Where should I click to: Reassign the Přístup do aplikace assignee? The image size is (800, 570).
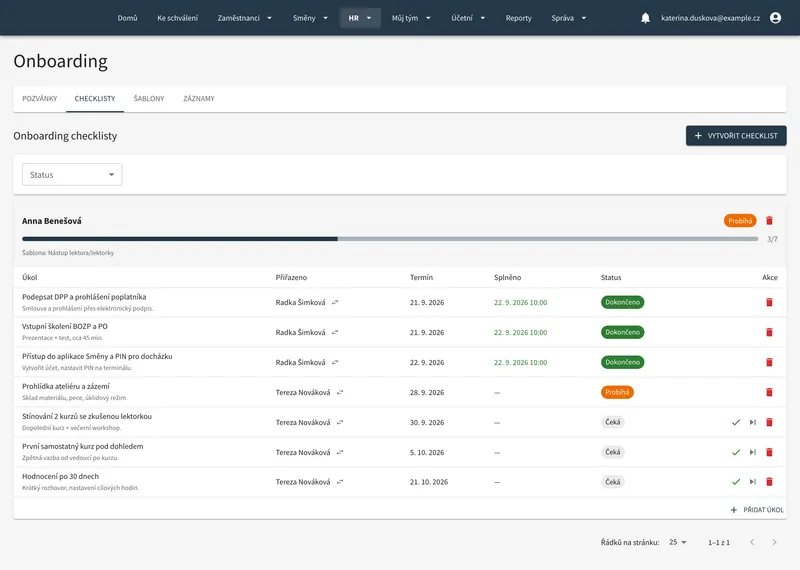(335, 362)
